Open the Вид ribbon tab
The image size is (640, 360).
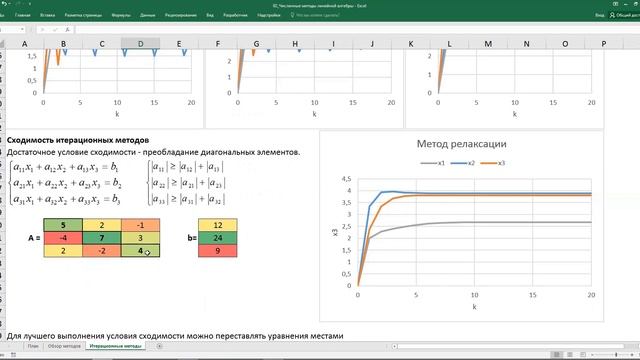[210, 15]
